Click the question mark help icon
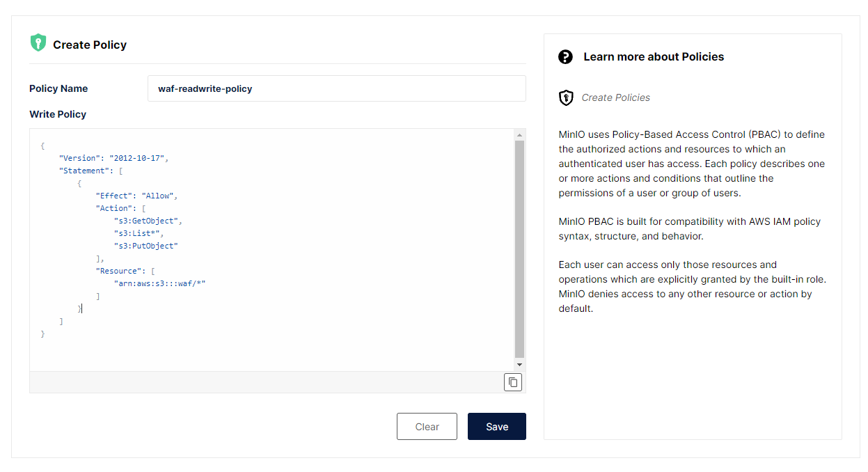 (565, 56)
